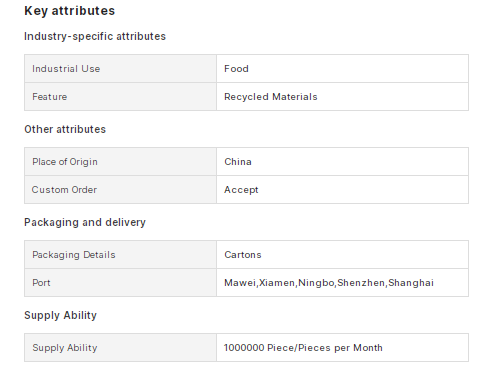Select the China value cell
Viewport: 501px width, 373px height.
(x=342, y=162)
